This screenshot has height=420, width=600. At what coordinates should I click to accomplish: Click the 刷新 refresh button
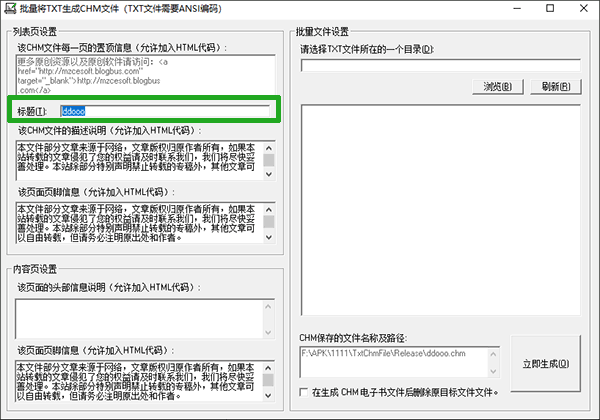[x=556, y=87]
